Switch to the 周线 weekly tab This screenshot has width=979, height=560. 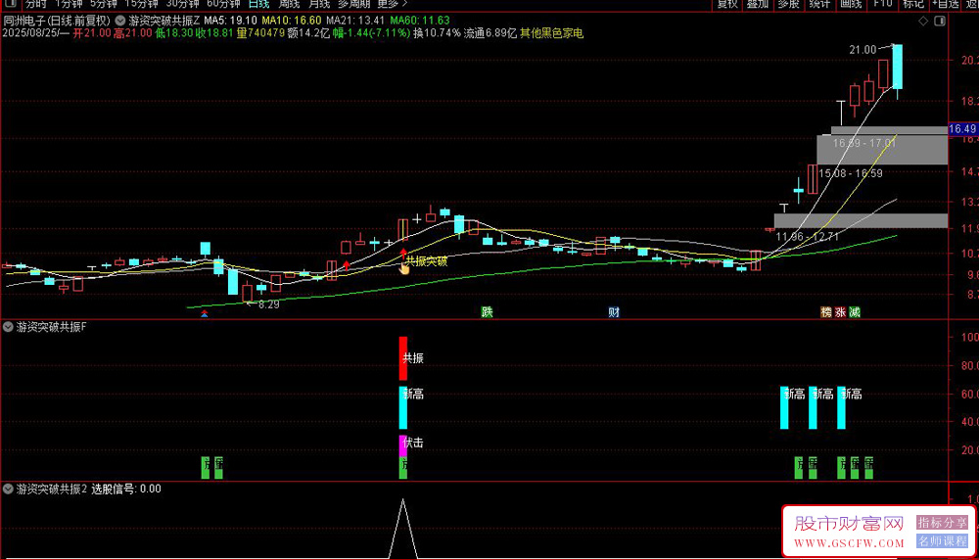pyautogui.click(x=289, y=4)
